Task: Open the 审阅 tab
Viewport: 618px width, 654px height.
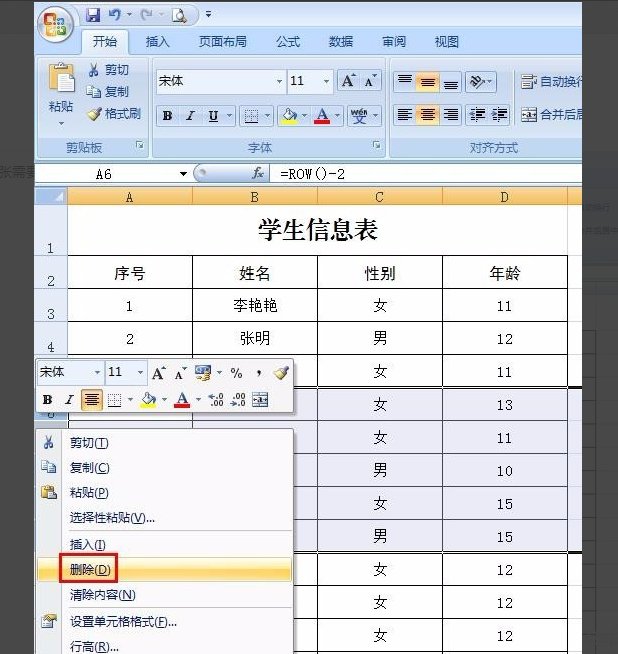Action: pos(394,41)
